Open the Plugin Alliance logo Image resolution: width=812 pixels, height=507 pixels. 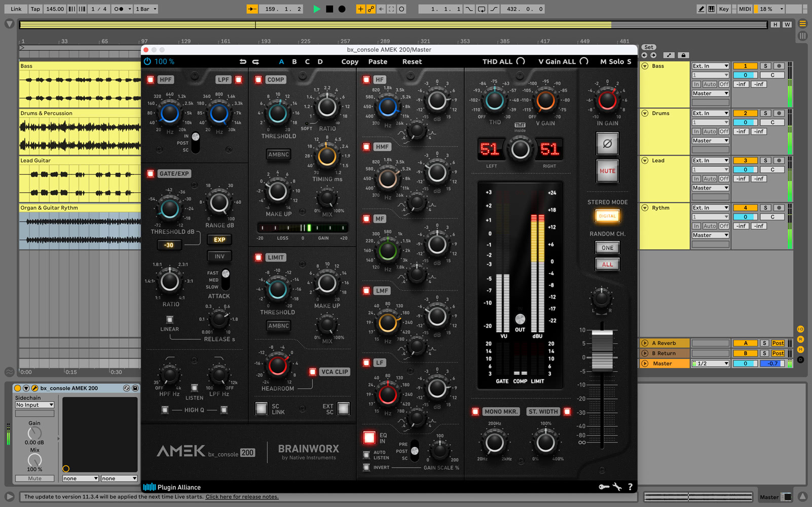point(172,487)
